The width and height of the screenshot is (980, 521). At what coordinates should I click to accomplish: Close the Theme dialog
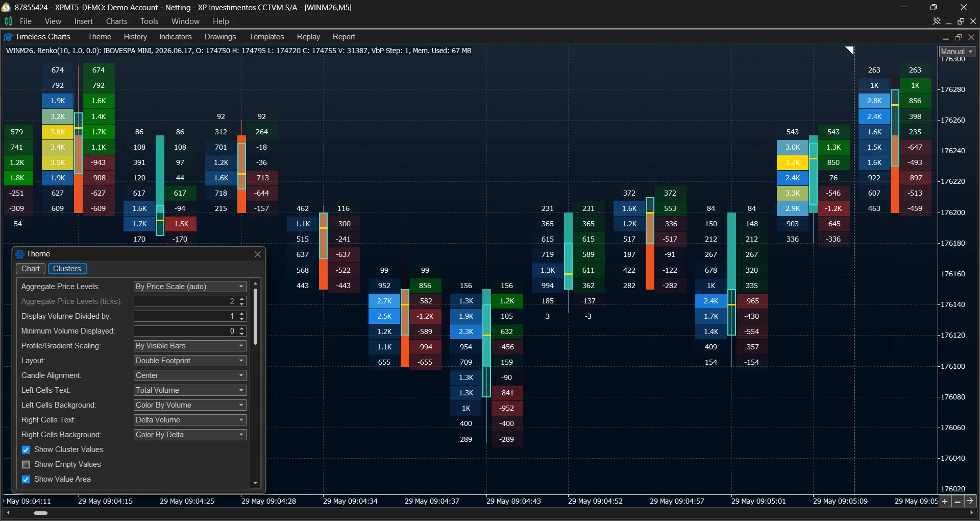coord(257,254)
